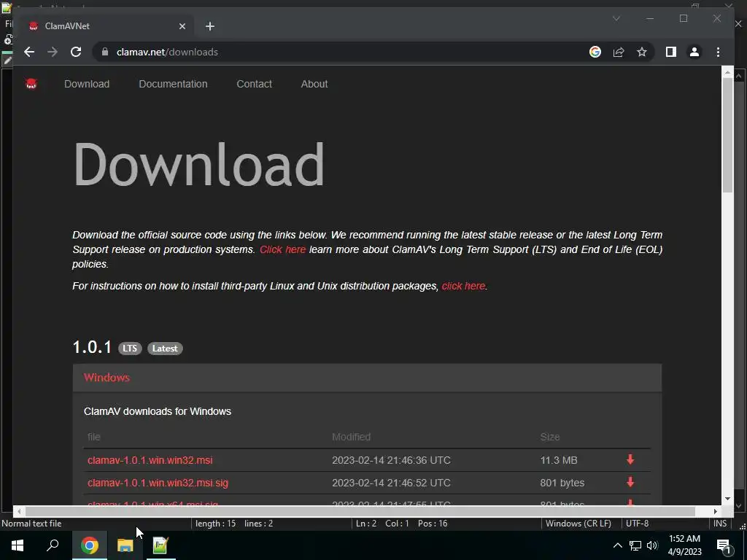747x560 pixels.
Task: Focus the address bar URL
Action: 167,52
